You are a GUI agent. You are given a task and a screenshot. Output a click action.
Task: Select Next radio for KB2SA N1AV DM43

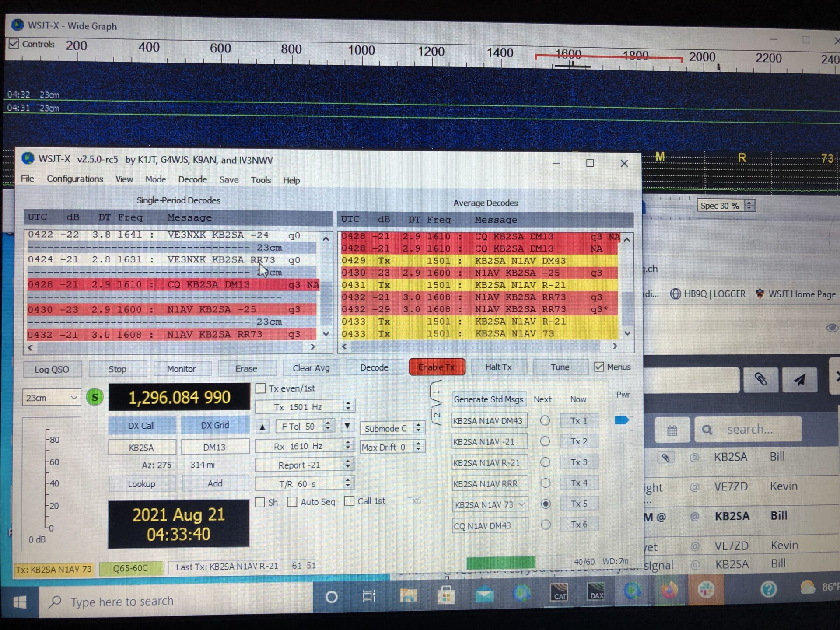coord(545,420)
